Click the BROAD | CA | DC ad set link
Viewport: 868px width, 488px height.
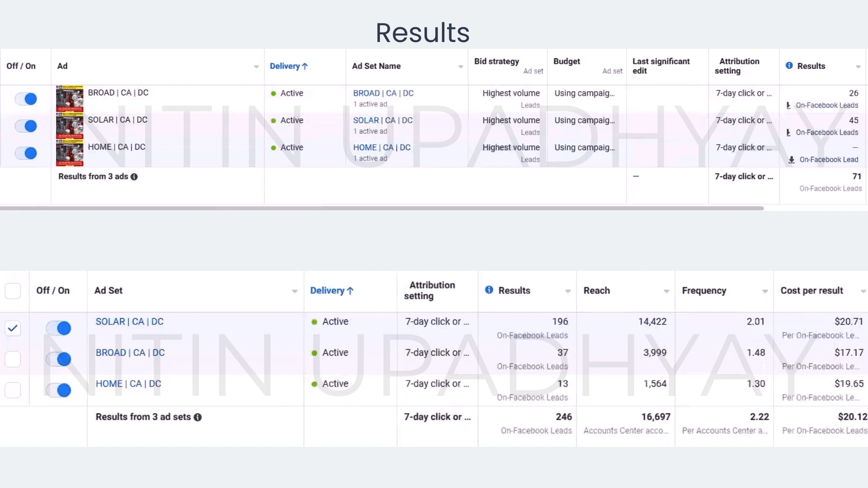[130, 352]
